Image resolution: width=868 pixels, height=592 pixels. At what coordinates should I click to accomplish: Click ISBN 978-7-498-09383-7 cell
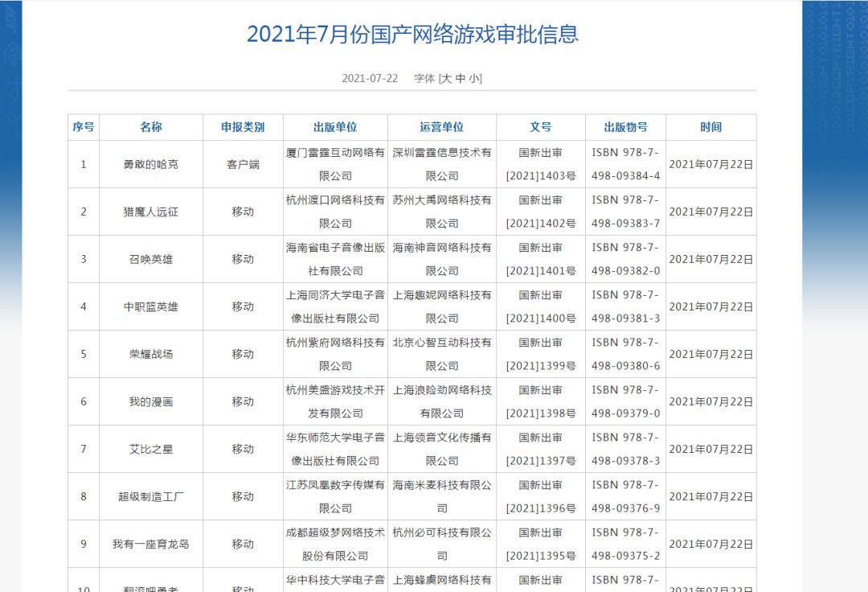point(625,212)
